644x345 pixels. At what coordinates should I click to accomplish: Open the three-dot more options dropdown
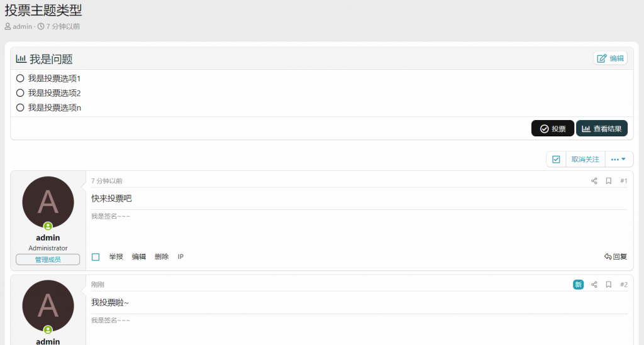(619, 160)
